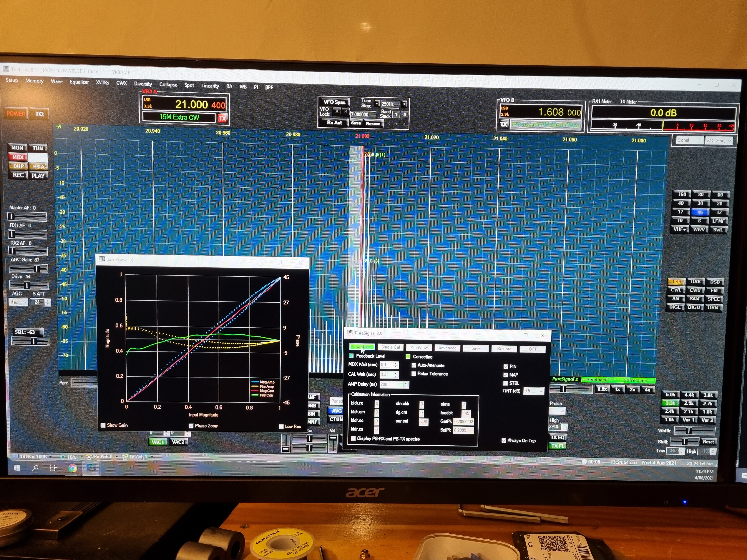
Task: Open the TX Profile dropdown
Action: 557,411
